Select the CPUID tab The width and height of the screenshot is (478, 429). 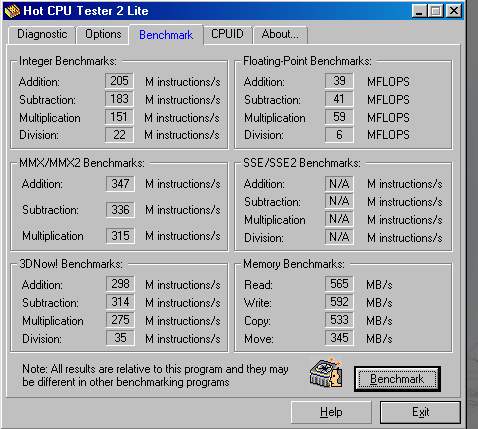pos(227,35)
